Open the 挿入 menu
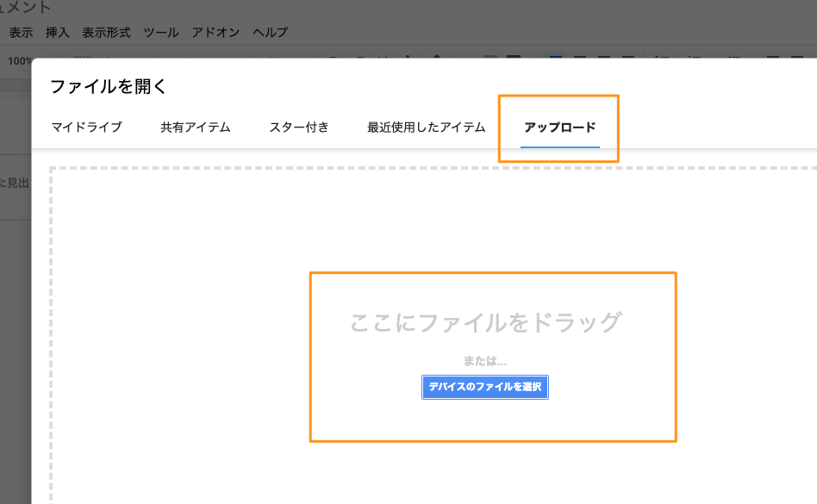 57,33
